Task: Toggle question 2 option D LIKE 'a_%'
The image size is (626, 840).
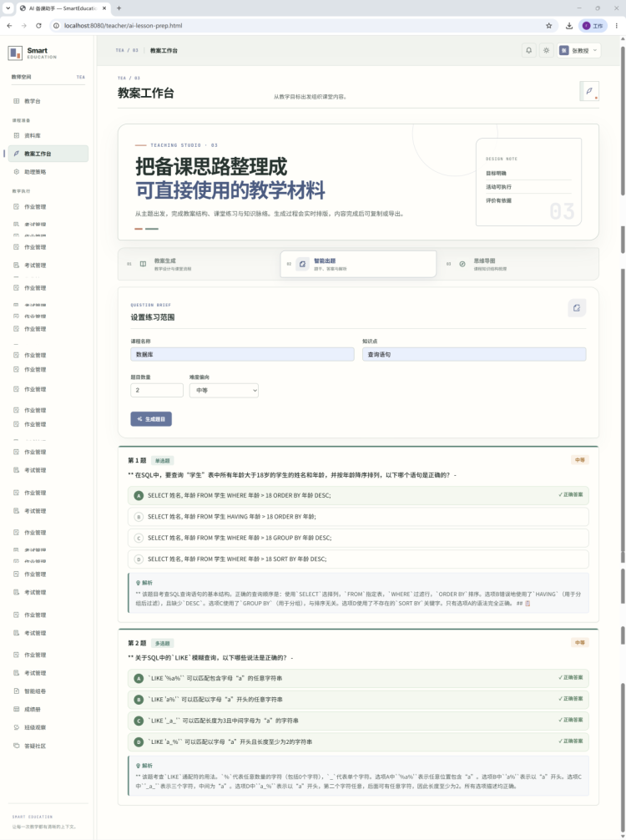Action: [358, 741]
